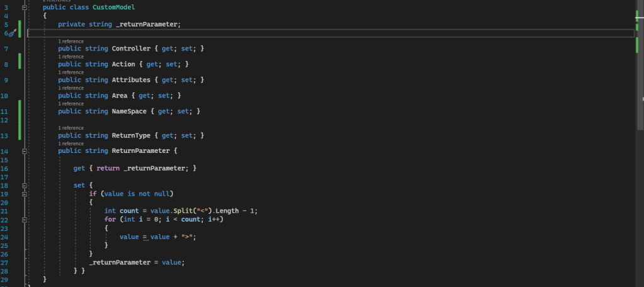Image resolution: width=644 pixels, height=287 pixels.
Task: Collapse the if statement block
Action: click(24, 194)
